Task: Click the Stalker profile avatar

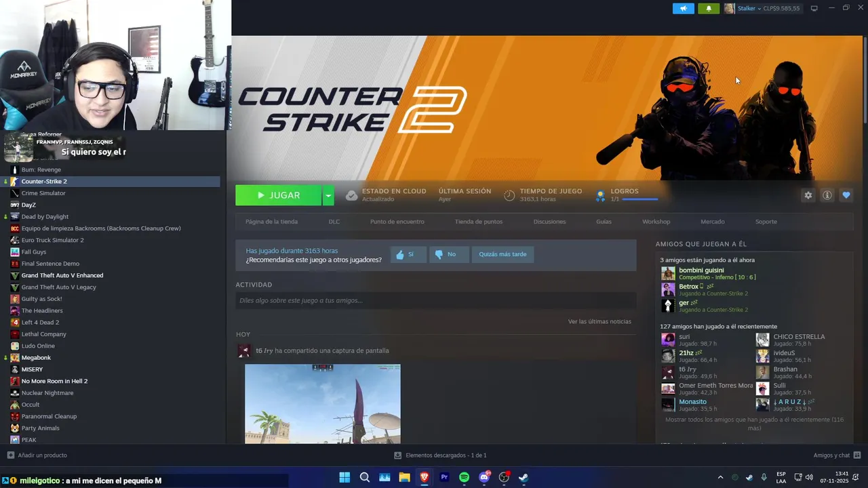Action: click(x=729, y=8)
